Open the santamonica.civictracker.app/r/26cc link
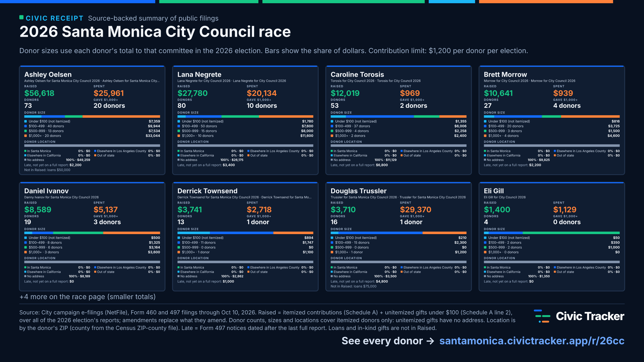644x362 pixels. click(x=532, y=341)
